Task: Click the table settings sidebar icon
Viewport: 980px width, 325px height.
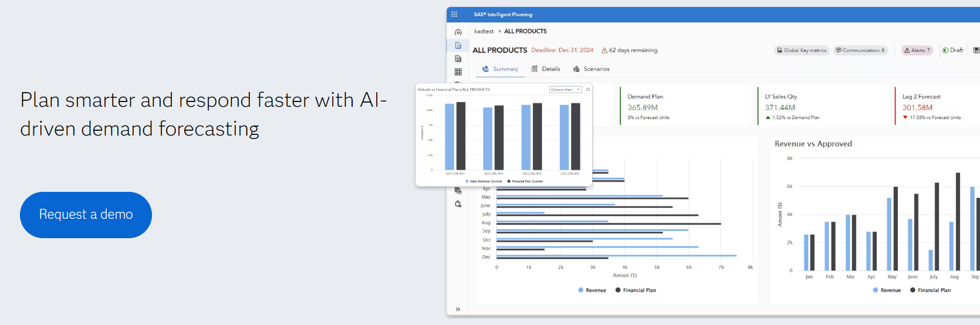Action: (458, 191)
